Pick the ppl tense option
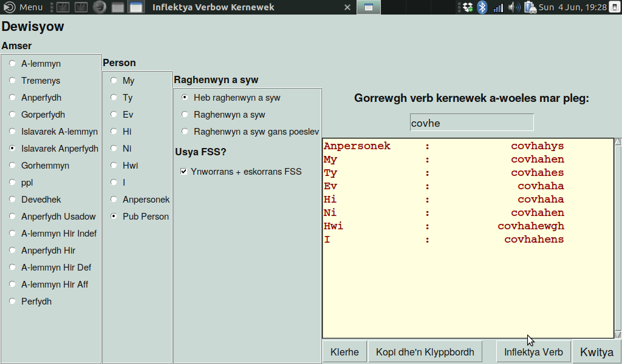622x364 pixels. point(12,182)
